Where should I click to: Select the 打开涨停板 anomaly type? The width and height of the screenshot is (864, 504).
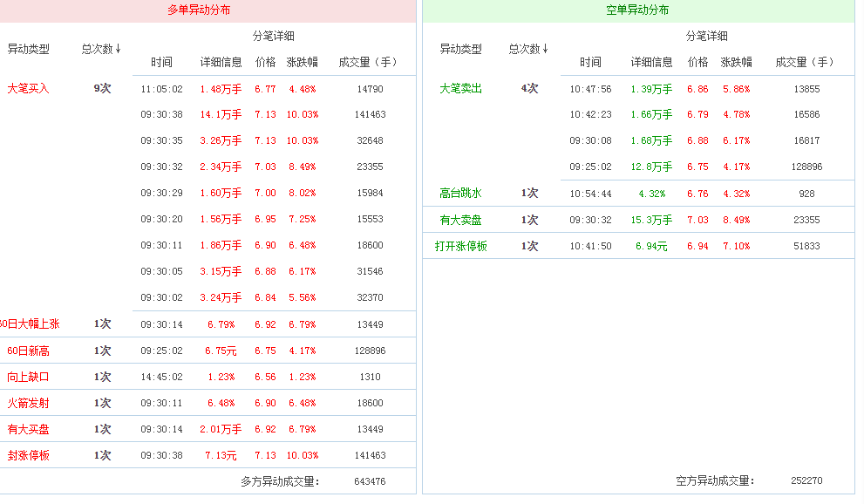point(460,246)
